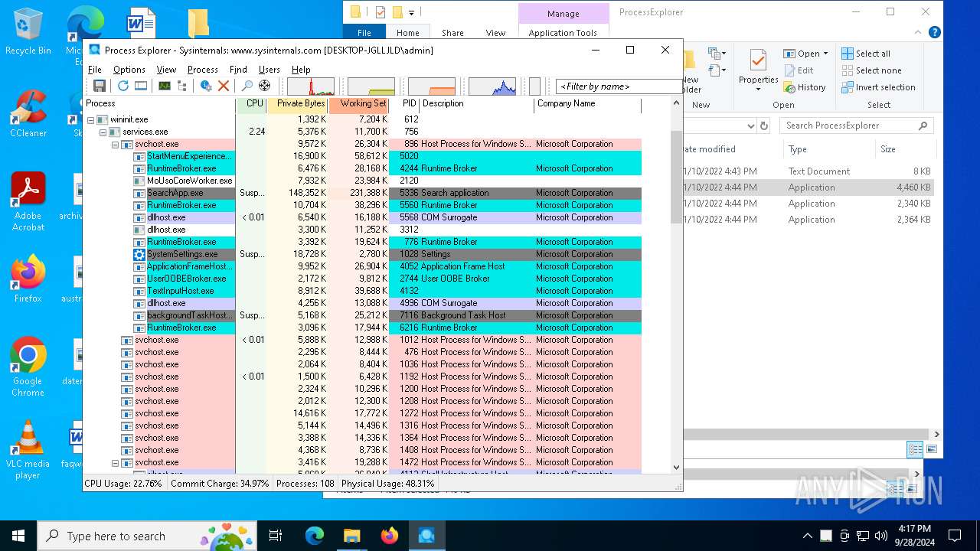Sort by Private Bytes column header
Viewport: 980px width, 551px height.
point(297,104)
